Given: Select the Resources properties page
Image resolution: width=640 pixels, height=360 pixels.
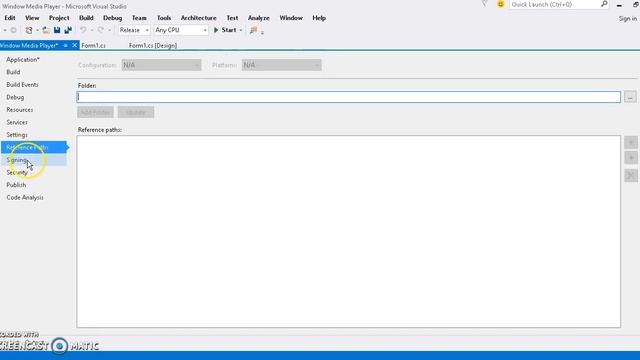Looking at the screenshot, I should tap(20, 110).
